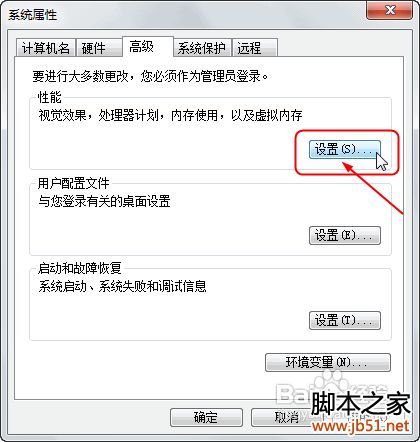Click the 用户配置文件 group label
420x442 pixels.
point(73,183)
